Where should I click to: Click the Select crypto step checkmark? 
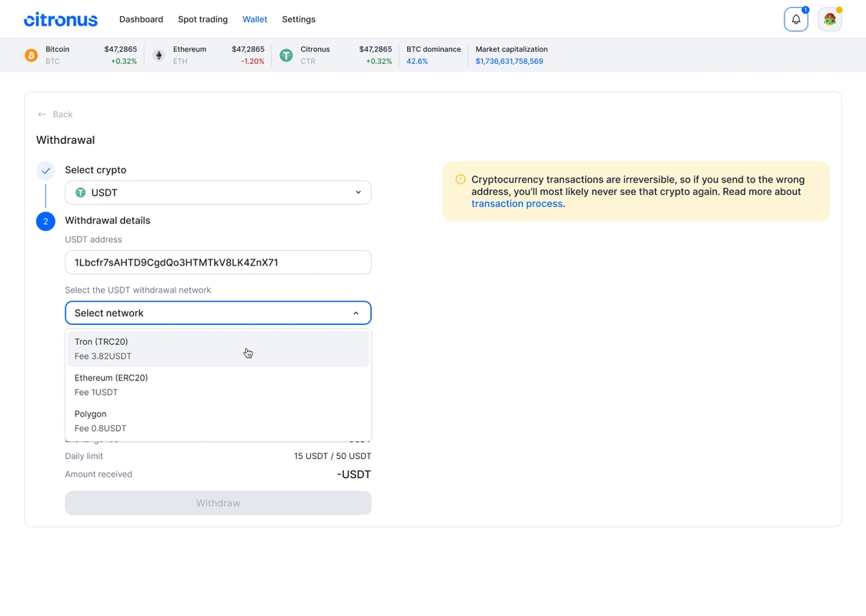pyautogui.click(x=45, y=170)
